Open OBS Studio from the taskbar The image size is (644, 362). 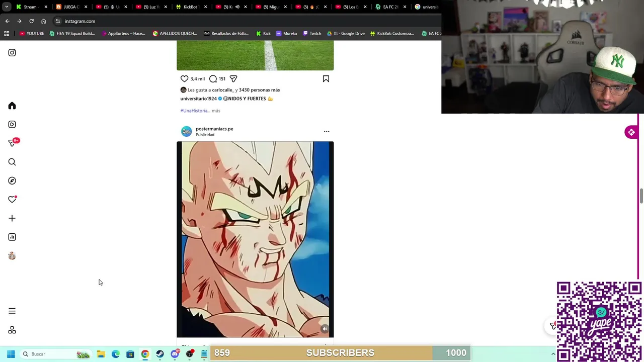point(189,354)
